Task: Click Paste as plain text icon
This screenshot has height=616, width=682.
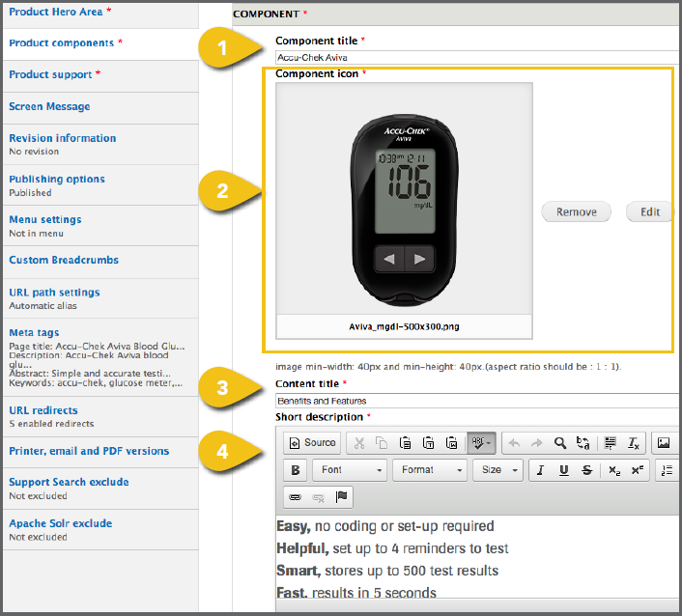Action: tap(429, 443)
